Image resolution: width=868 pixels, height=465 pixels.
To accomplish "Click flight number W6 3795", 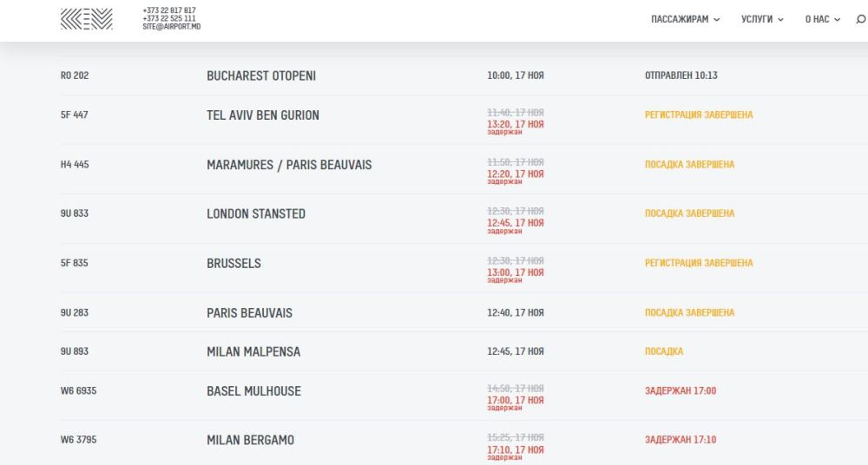I will coord(78,440).
